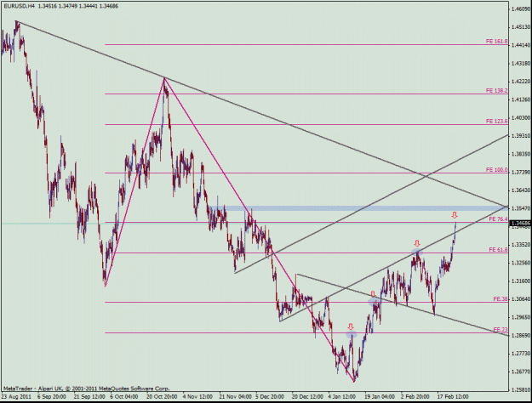Click the 1.42220 price axis label
The image size is (532, 403).
click(x=521, y=82)
